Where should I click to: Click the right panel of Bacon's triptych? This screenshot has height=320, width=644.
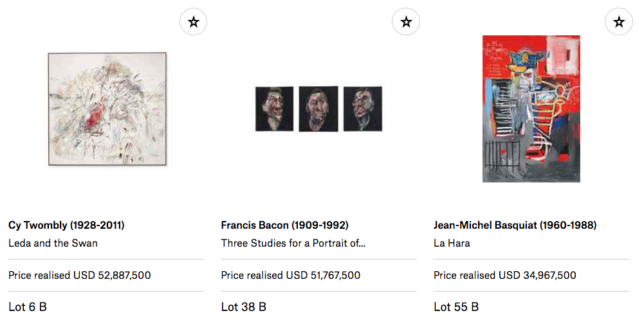click(362, 109)
